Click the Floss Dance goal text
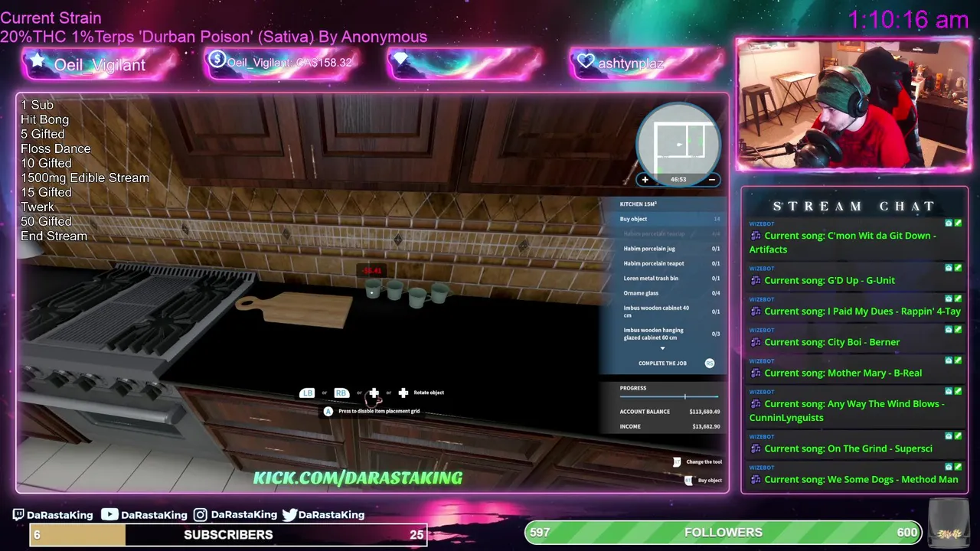The width and height of the screenshot is (980, 551). tap(56, 148)
